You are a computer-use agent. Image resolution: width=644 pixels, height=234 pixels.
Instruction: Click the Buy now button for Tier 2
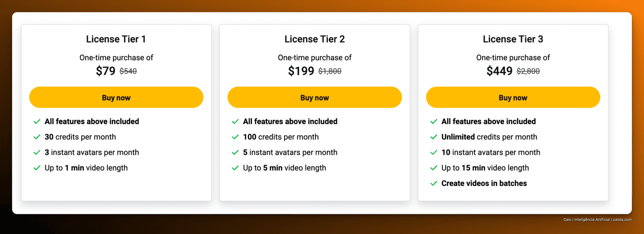point(314,97)
